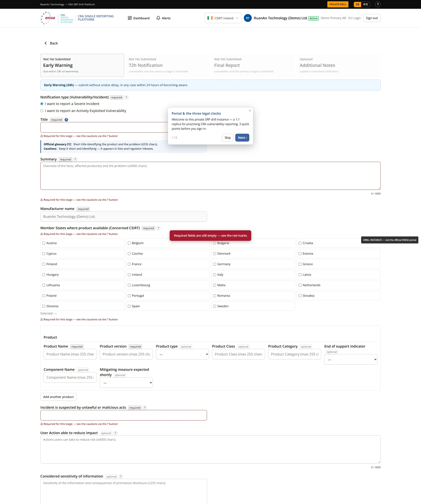Check the Sweden checkbox
Screen dimensions: 421x504
214,306
